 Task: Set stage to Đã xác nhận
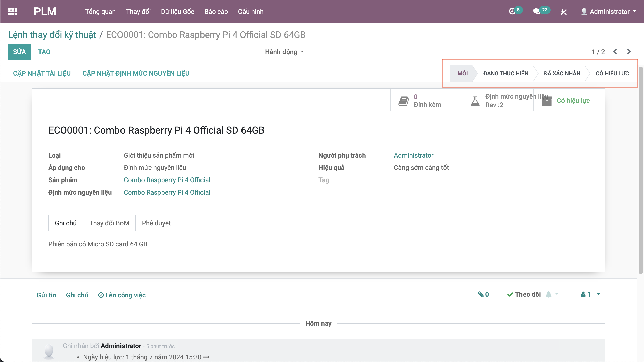[562, 73]
